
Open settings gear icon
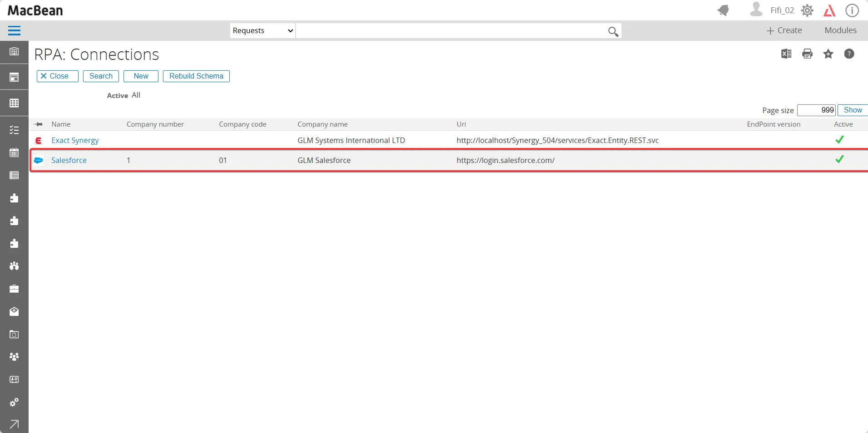point(807,10)
